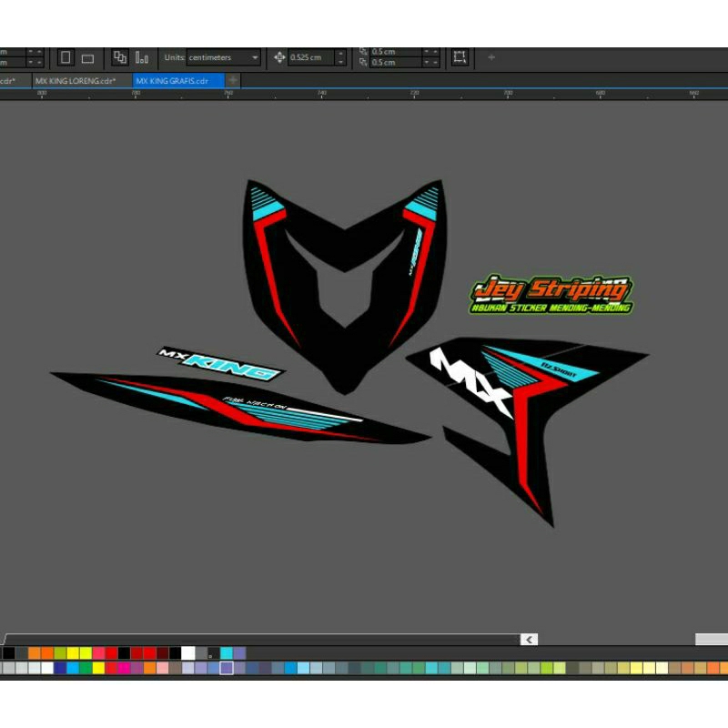Pick the cyan swatch in document palette

click(227, 653)
